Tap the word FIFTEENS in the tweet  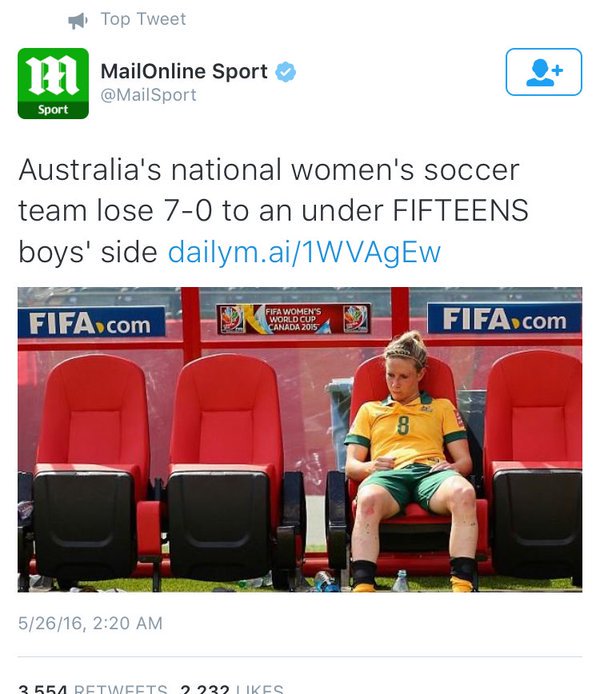click(461, 210)
